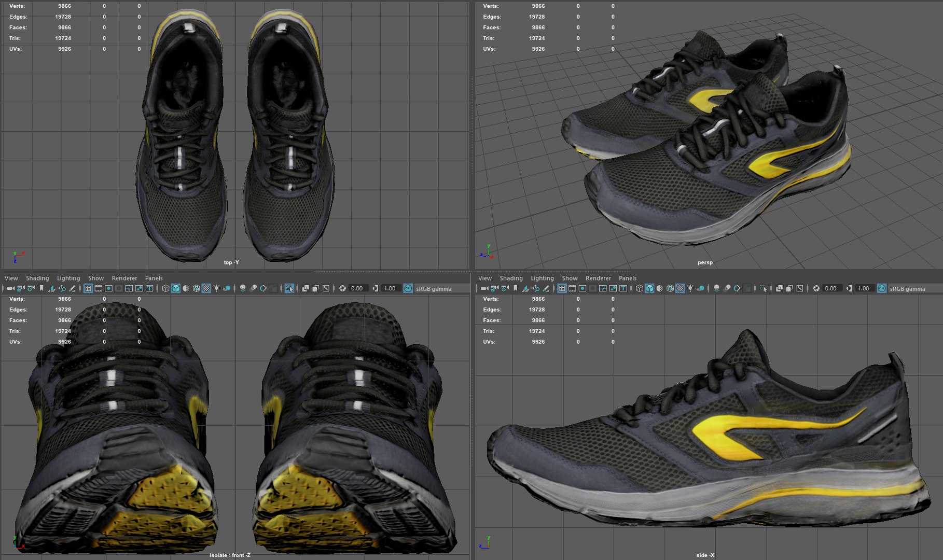Click X-Ray Joints icon in front panel toolbar
943x560 pixels.
[326, 288]
